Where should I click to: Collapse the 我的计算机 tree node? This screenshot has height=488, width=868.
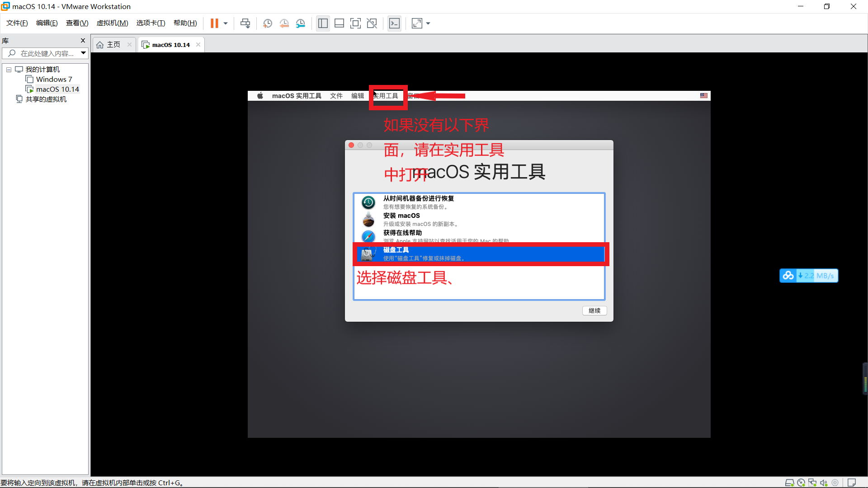point(9,70)
